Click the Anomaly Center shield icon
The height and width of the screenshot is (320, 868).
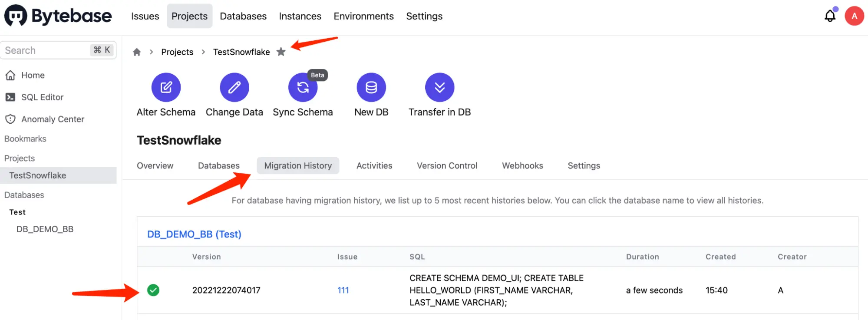click(x=10, y=119)
